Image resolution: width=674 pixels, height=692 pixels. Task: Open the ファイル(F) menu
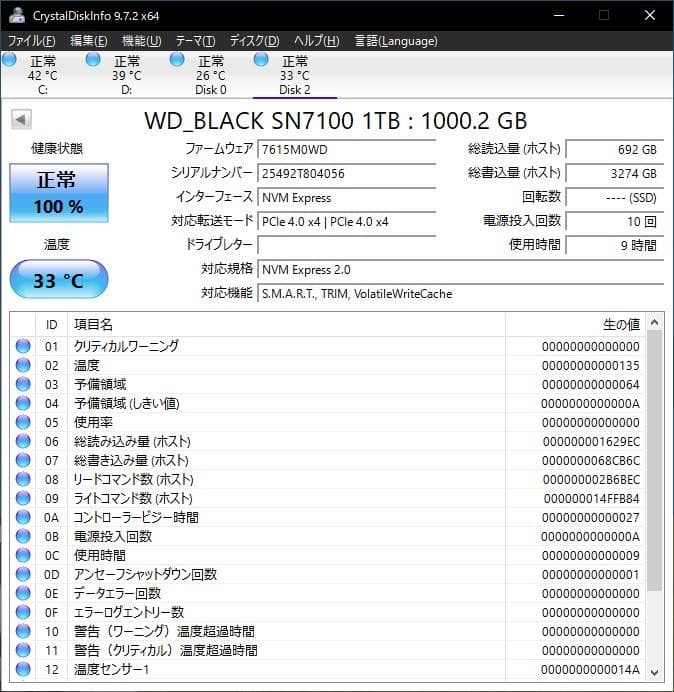coord(31,41)
